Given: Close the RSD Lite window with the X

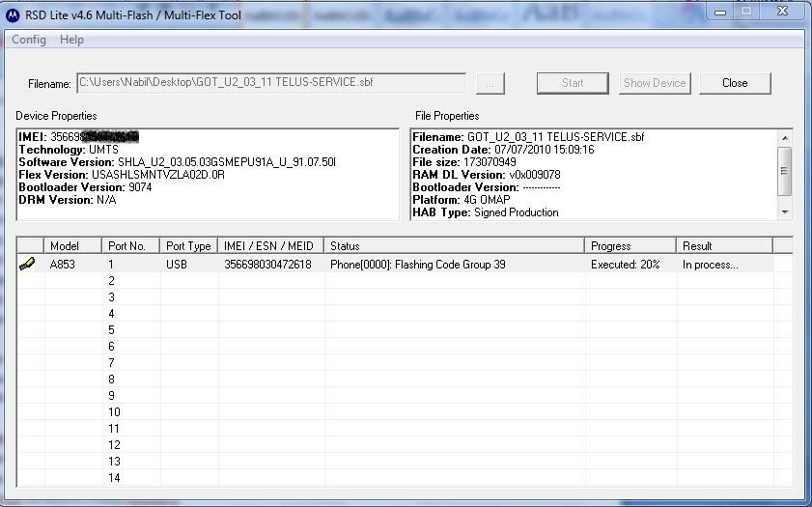Looking at the screenshot, I should point(782,11).
